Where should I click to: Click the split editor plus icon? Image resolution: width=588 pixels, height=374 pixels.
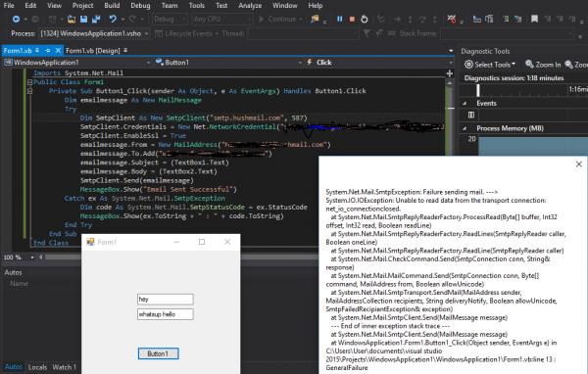coord(450,73)
